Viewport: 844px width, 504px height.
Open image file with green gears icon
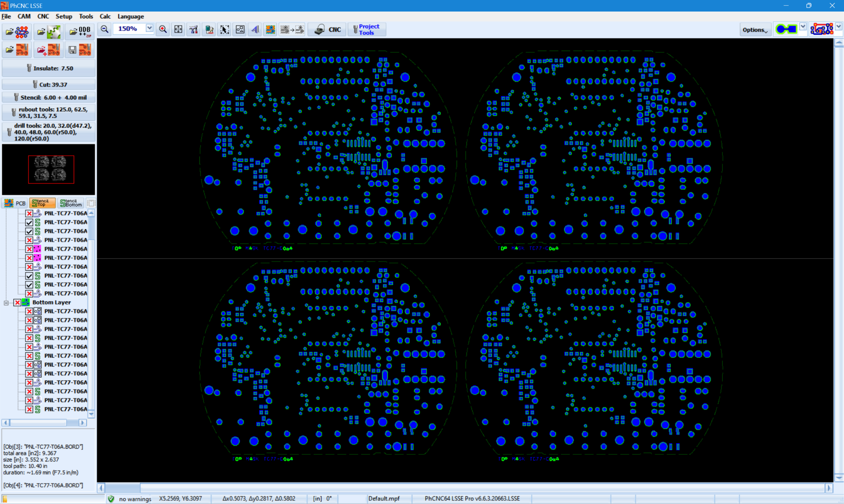click(49, 32)
